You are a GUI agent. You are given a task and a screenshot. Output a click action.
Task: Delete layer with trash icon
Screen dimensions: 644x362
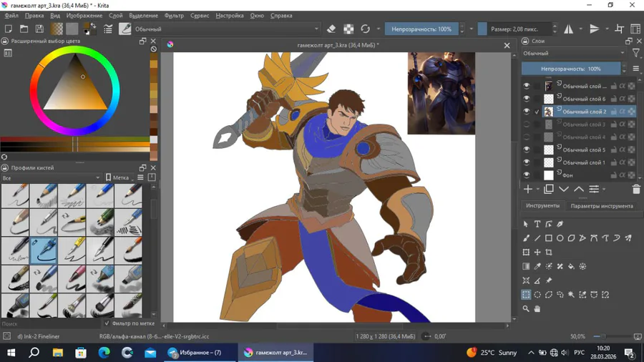(x=635, y=190)
